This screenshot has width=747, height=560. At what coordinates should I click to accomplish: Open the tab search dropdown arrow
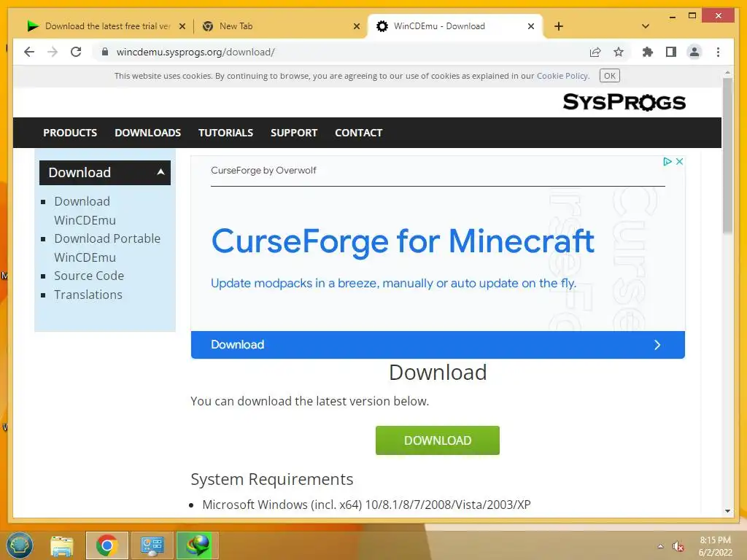click(645, 26)
